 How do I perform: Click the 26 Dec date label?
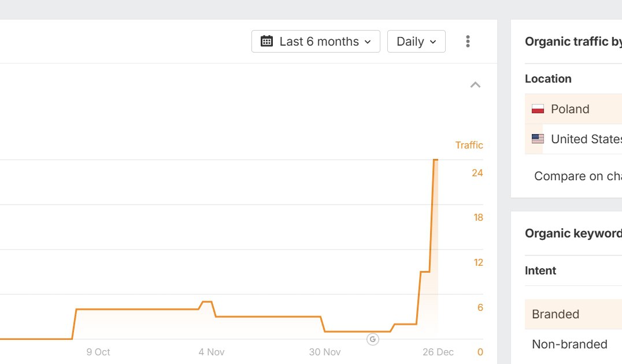point(438,352)
